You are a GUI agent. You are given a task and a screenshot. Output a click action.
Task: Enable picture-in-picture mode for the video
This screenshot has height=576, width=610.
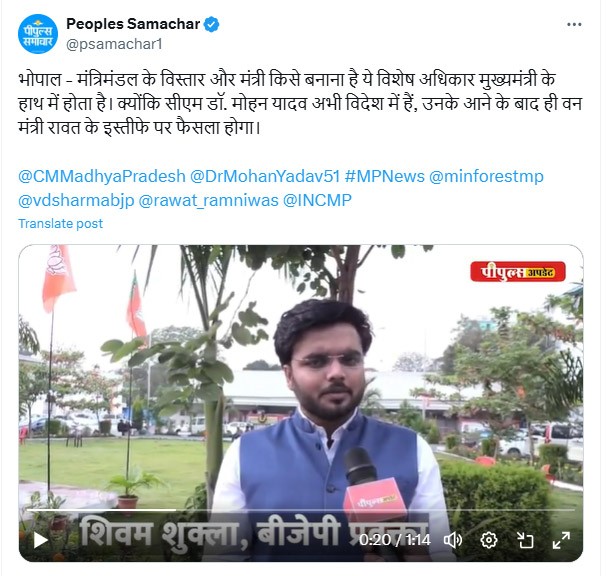[x=525, y=540]
